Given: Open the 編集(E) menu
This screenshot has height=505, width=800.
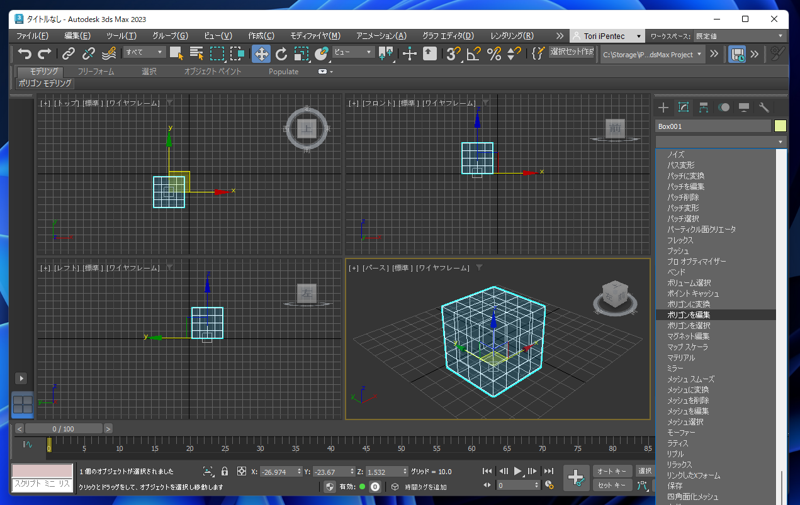Looking at the screenshot, I should [78, 36].
